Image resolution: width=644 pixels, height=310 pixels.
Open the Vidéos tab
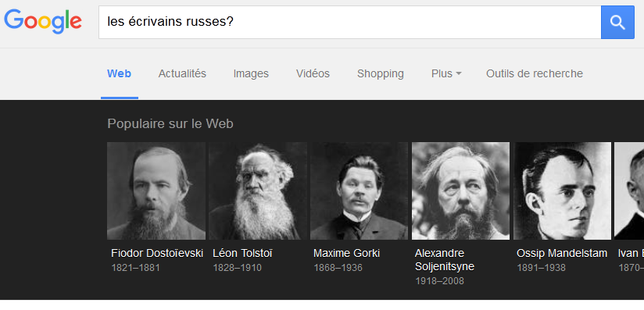click(313, 73)
